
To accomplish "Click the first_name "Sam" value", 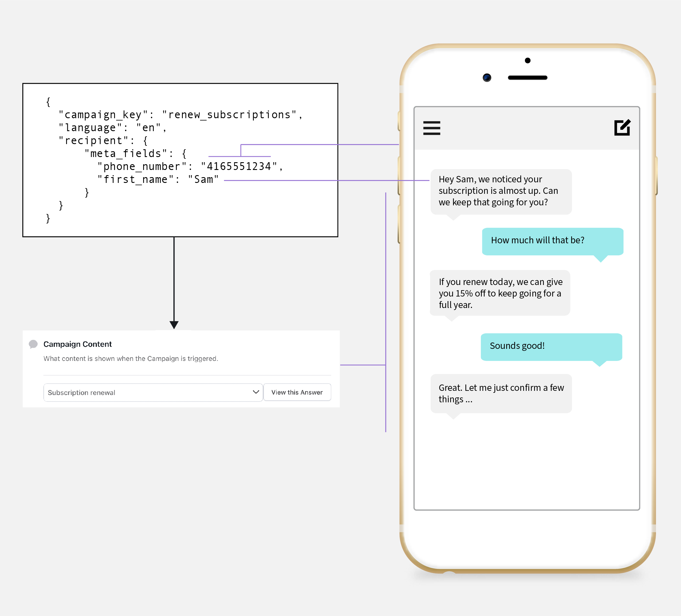I will (203, 179).
